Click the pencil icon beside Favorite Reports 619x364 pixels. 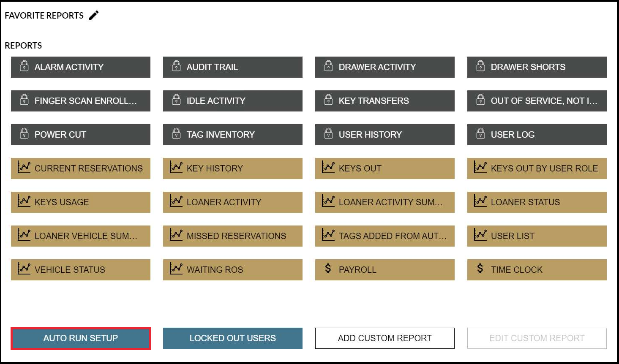click(x=94, y=15)
